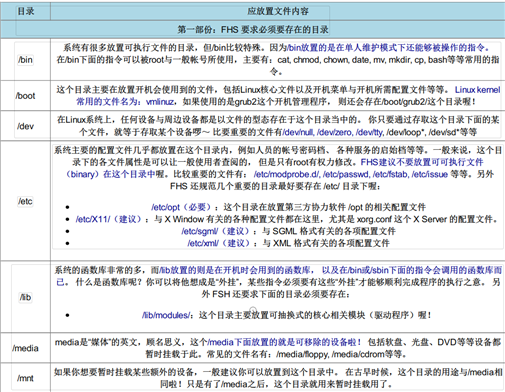Click the /media/floppy text in the /media row
This screenshot has height=392, width=505.
pos(302,354)
